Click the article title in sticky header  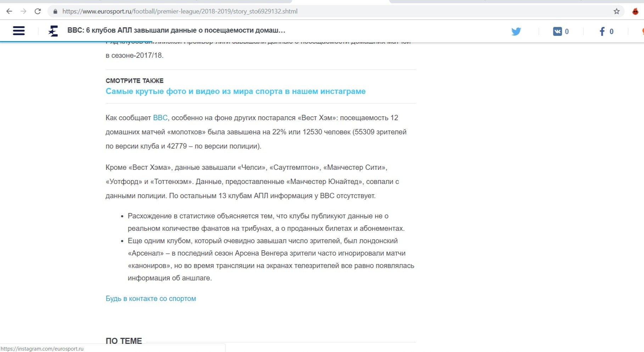176,30
